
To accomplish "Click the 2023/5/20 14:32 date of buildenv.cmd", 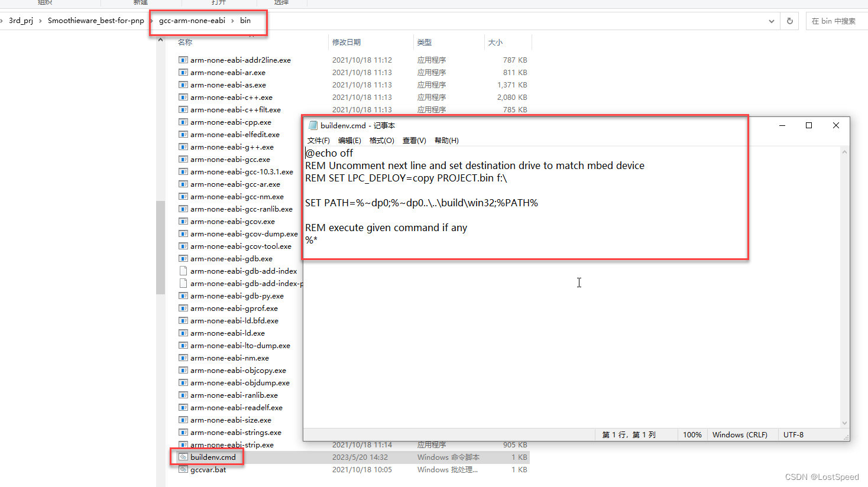I will point(360,457).
